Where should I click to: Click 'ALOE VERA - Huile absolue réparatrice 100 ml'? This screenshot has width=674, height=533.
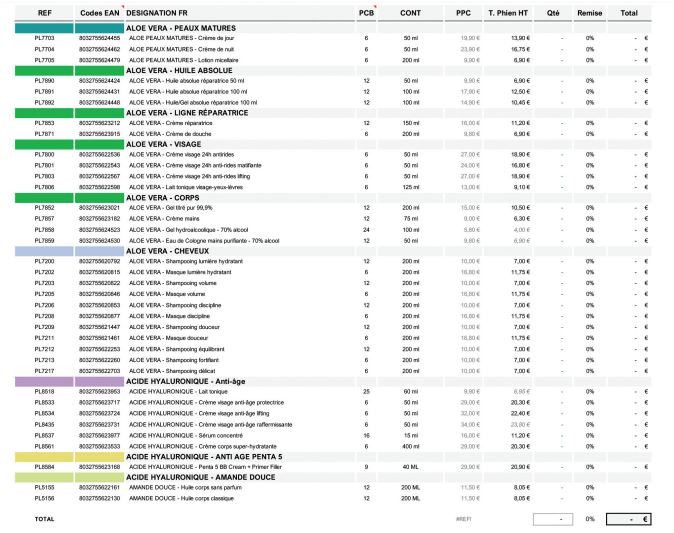(188, 92)
